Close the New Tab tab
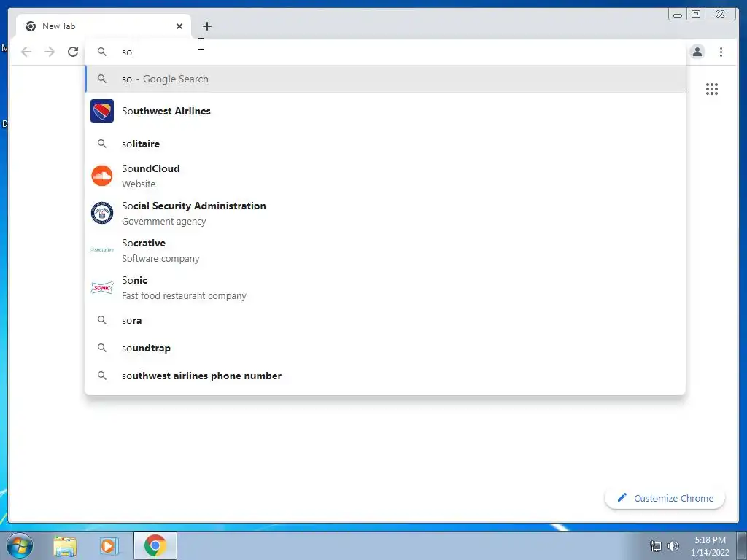Screen dimensions: 747x560 point(179,26)
